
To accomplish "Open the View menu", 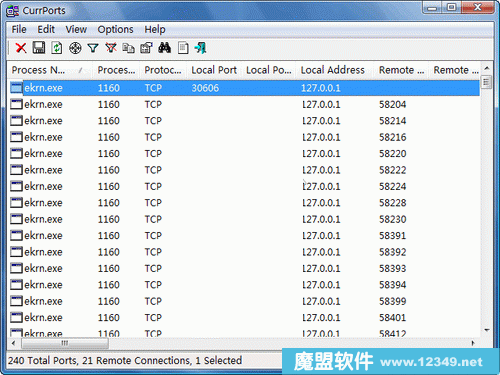I will [76, 30].
